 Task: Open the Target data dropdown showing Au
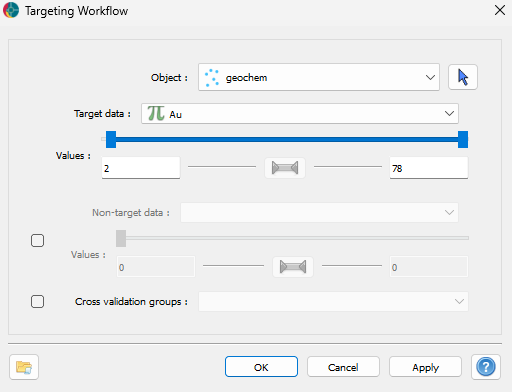coord(300,114)
